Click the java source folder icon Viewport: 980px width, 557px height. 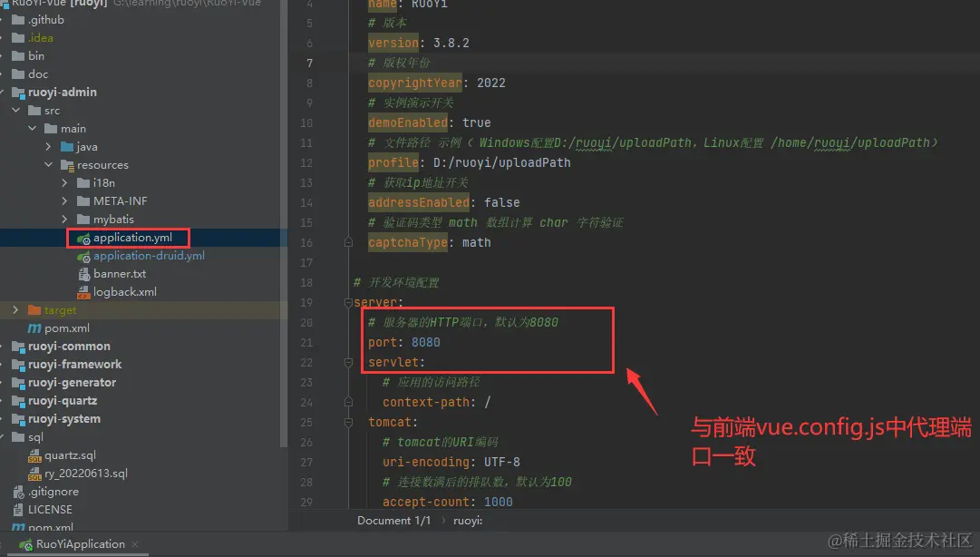point(67,147)
